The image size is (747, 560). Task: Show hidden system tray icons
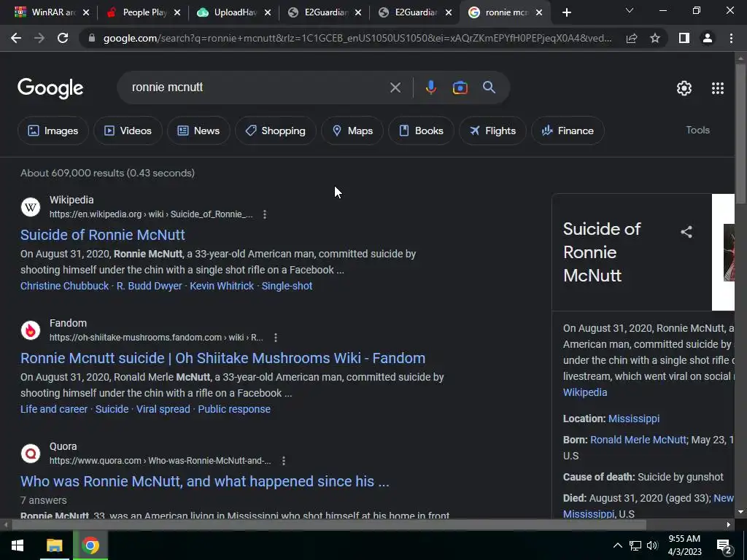[617, 545]
